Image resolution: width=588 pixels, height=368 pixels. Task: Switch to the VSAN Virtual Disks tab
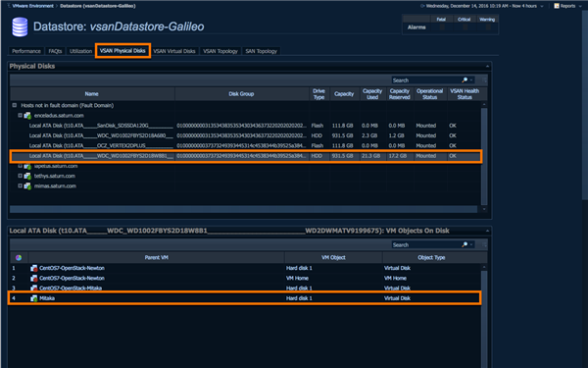point(174,51)
